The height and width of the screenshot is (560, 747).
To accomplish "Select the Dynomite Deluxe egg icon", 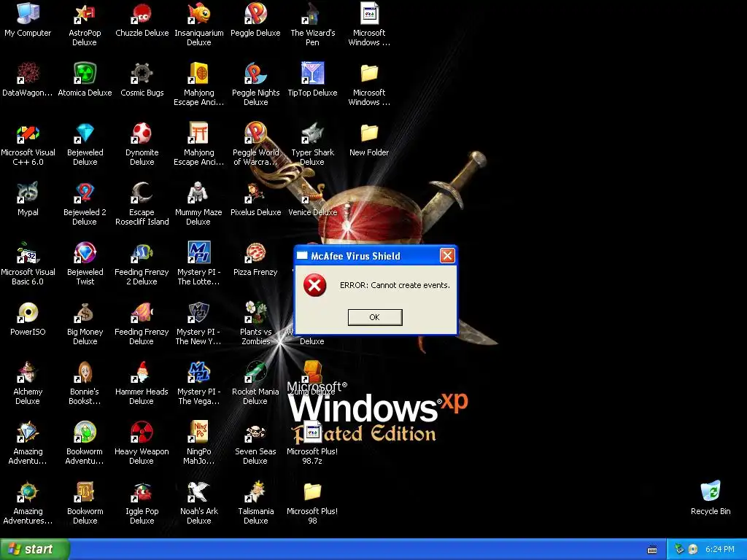I will tap(142, 134).
